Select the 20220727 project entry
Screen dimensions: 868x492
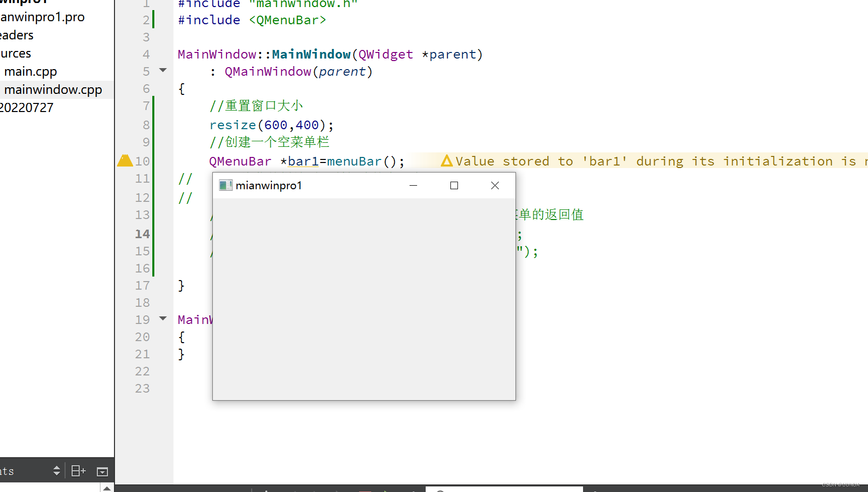click(27, 108)
